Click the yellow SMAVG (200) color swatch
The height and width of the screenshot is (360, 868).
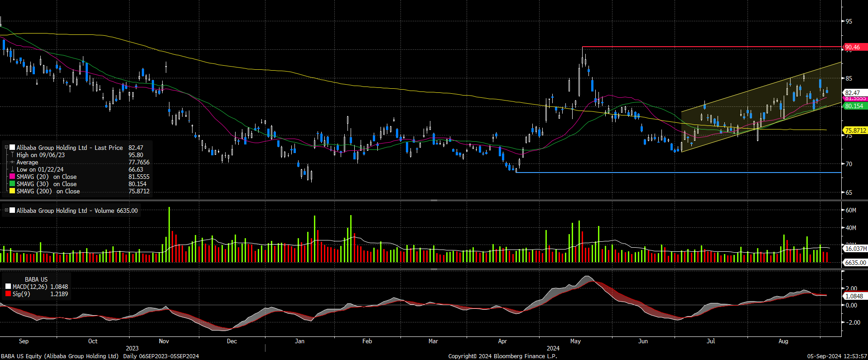pyautogui.click(x=13, y=191)
